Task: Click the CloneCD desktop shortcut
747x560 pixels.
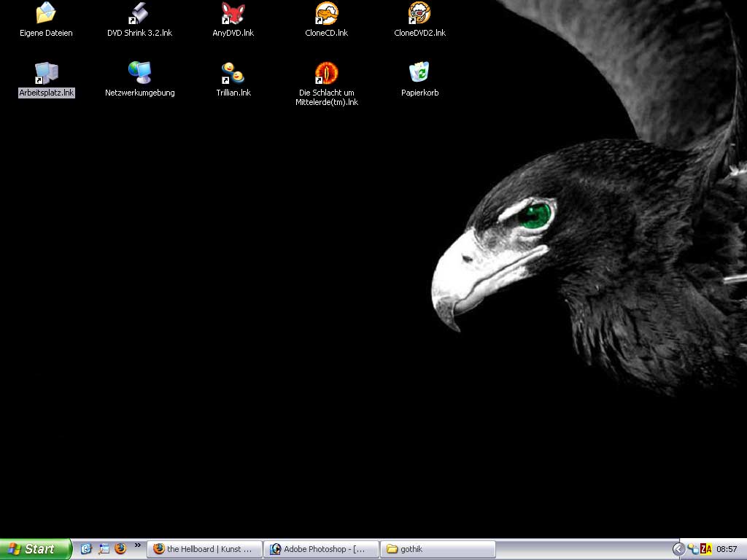Action: click(x=326, y=13)
